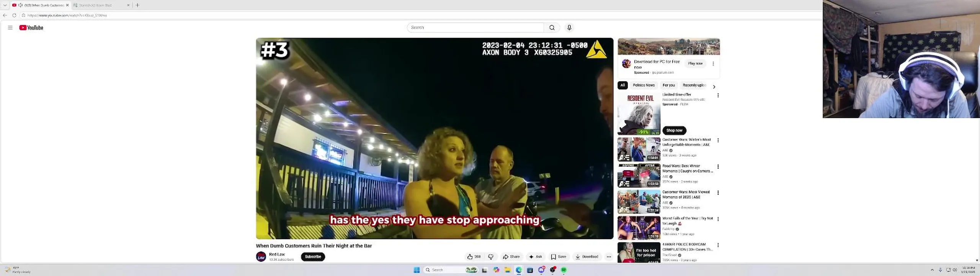Click the Windows taskbar search box
The width and height of the screenshot is (980, 276).
pyautogui.click(x=451, y=270)
